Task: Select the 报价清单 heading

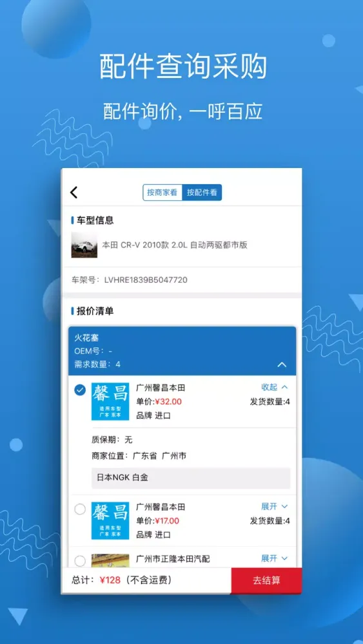Action: tap(95, 311)
